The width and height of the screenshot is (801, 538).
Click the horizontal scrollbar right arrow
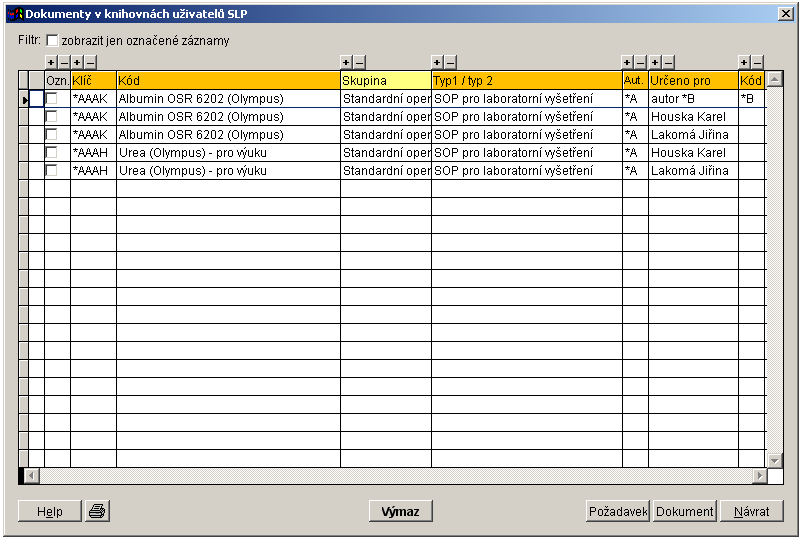(759, 476)
